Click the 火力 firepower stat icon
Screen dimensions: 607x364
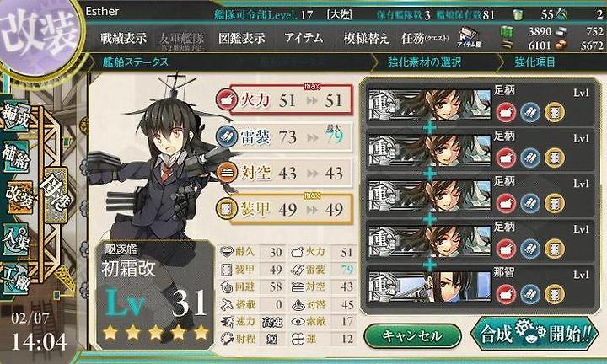[x=227, y=100]
